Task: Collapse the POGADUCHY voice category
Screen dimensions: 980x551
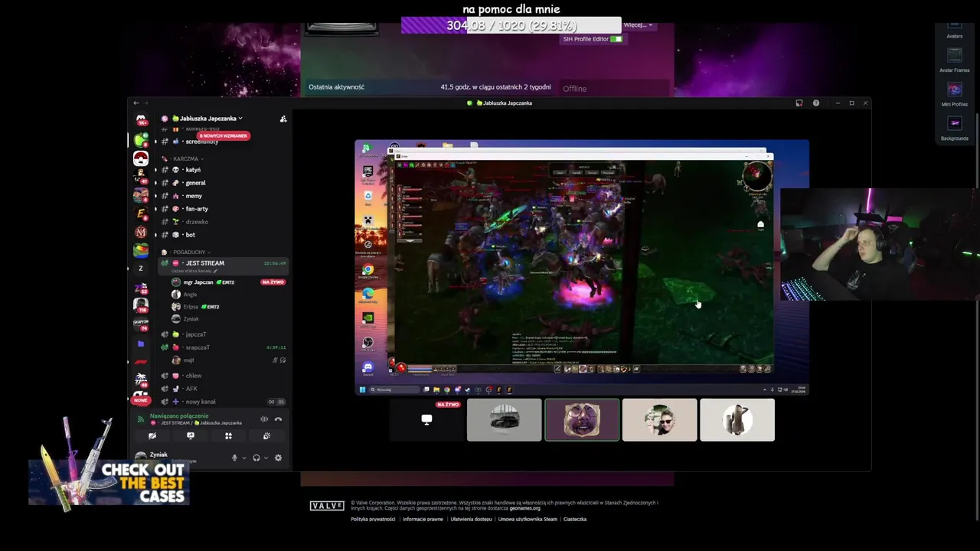Action: (x=187, y=252)
